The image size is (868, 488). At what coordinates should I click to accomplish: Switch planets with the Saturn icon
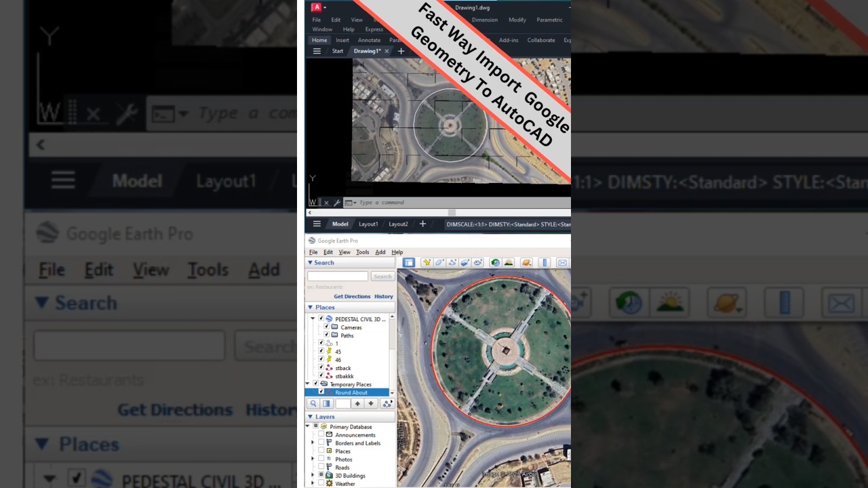526,262
